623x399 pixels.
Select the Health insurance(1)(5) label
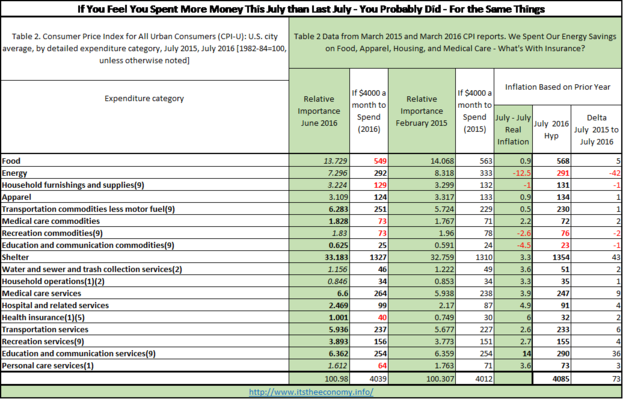point(43,317)
